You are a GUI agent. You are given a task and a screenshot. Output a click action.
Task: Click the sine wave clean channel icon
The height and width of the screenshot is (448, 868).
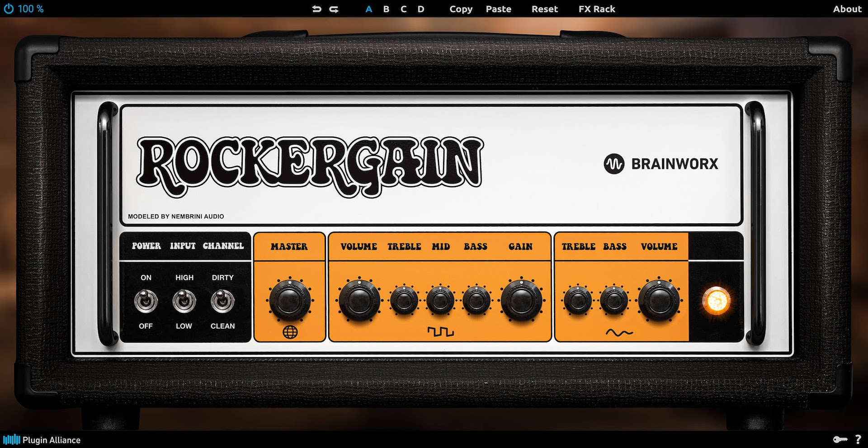(x=619, y=333)
